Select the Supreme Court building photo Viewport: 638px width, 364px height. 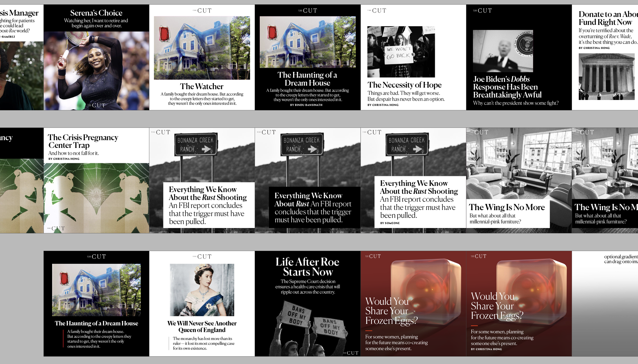(x=606, y=77)
